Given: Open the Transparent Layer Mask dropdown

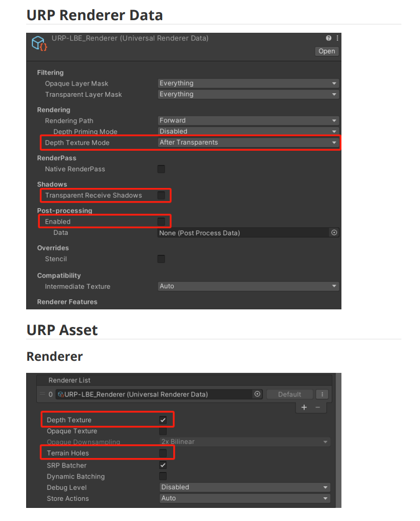Looking at the screenshot, I should [248, 94].
